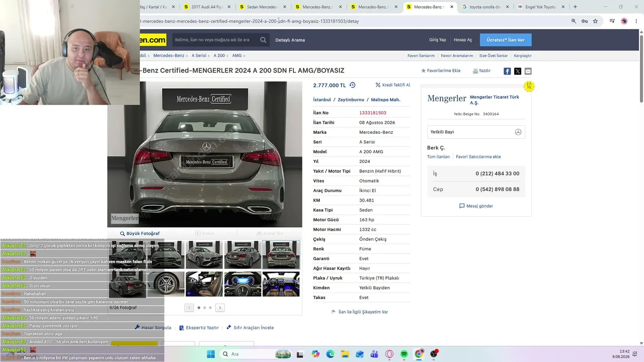Close the Engel Yok Toyota tab
The width and height of the screenshot is (644, 362).
563,7
